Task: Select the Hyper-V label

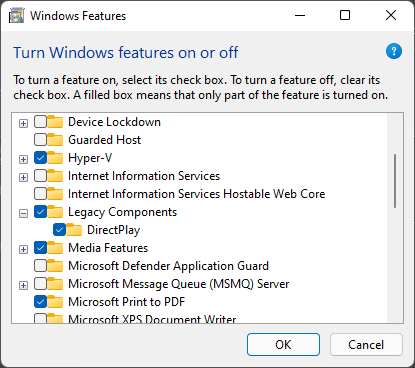Action: click(90, 158)
